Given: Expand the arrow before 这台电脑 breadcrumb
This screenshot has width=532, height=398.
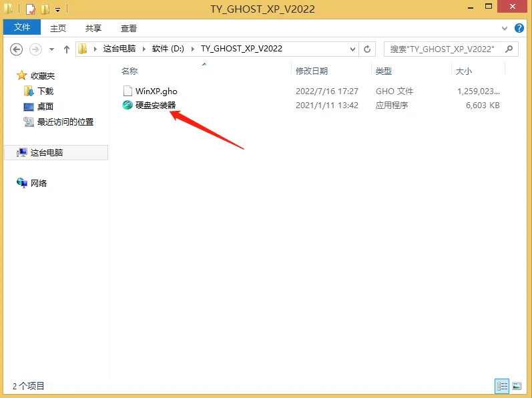Looking at the screenshot, I should point(95,49).
